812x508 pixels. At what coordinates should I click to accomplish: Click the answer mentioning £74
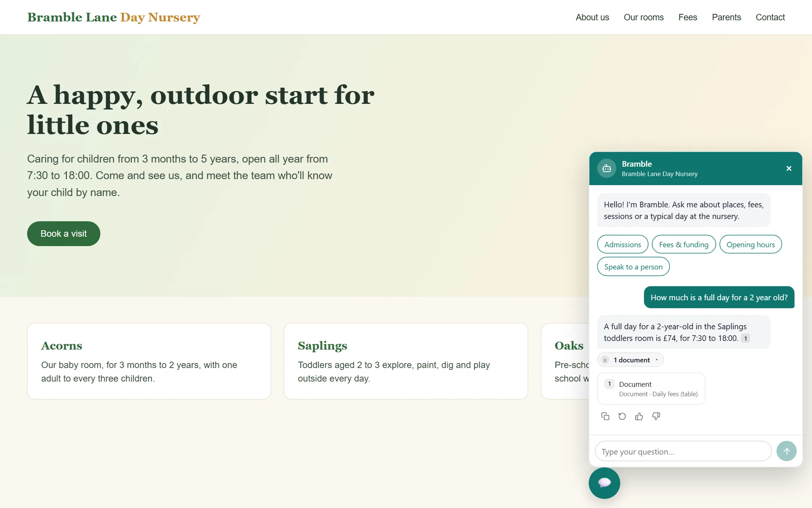tap(684, 332)
